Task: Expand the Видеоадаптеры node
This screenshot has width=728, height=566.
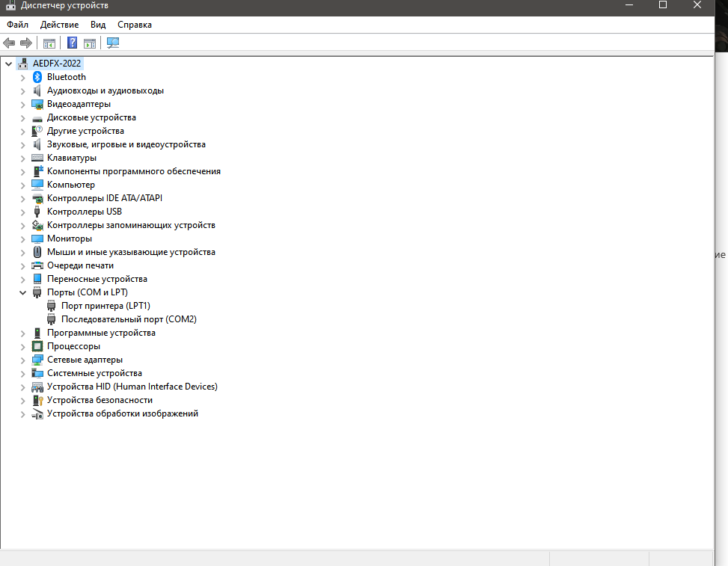Action: tap(22, 105)
